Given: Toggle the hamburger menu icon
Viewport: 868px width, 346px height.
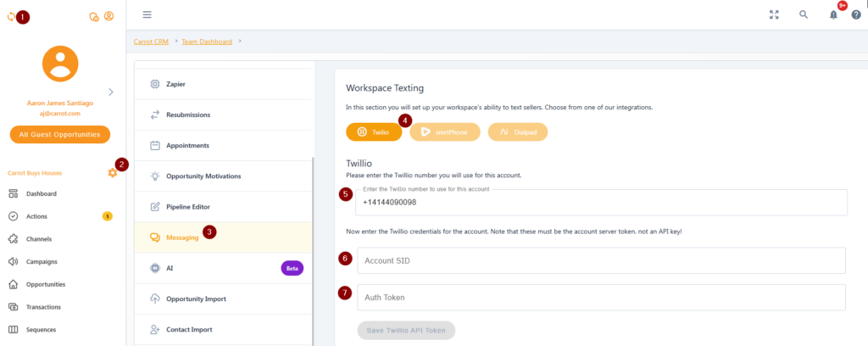Looking at the screenshot, I should point(147,14).
